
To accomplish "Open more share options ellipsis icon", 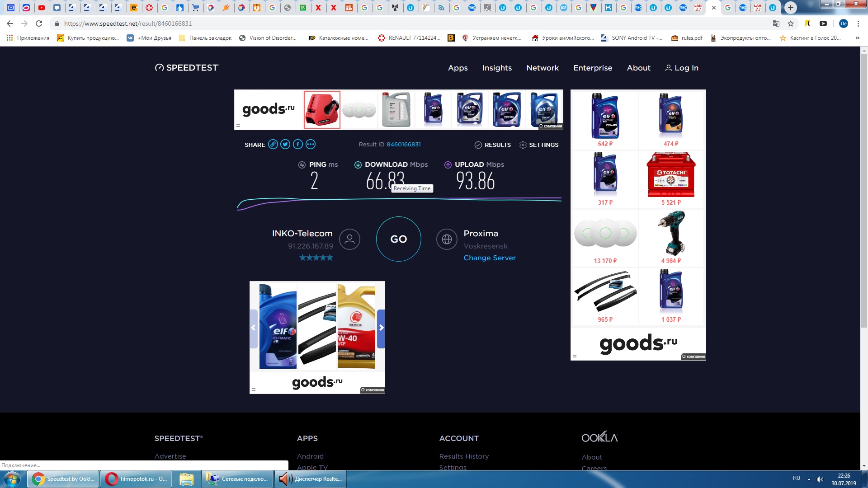I will 311,145.
